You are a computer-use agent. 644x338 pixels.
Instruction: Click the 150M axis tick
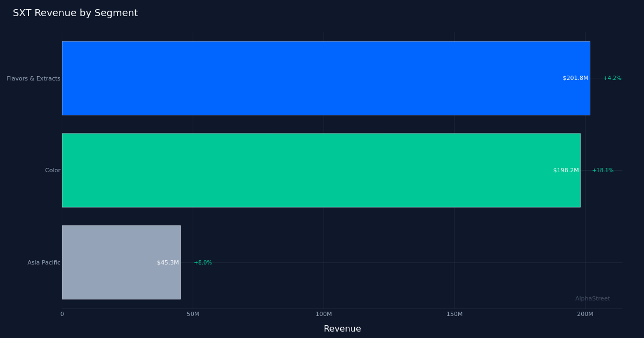coord(453,314)
